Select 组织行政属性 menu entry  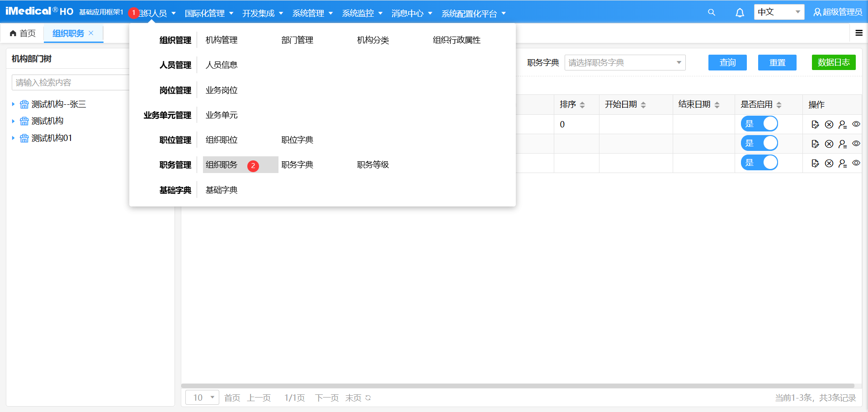coord(457,40)
